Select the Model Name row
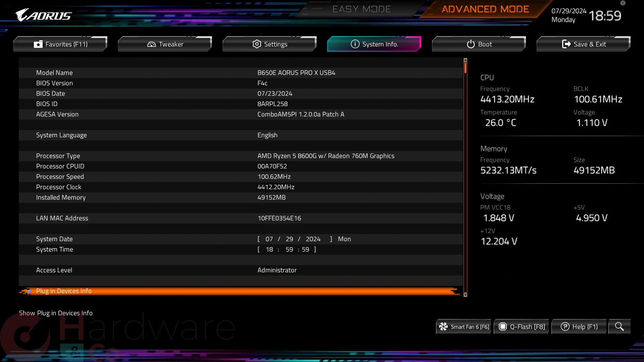The image size is (644, 362). point(241,73)
